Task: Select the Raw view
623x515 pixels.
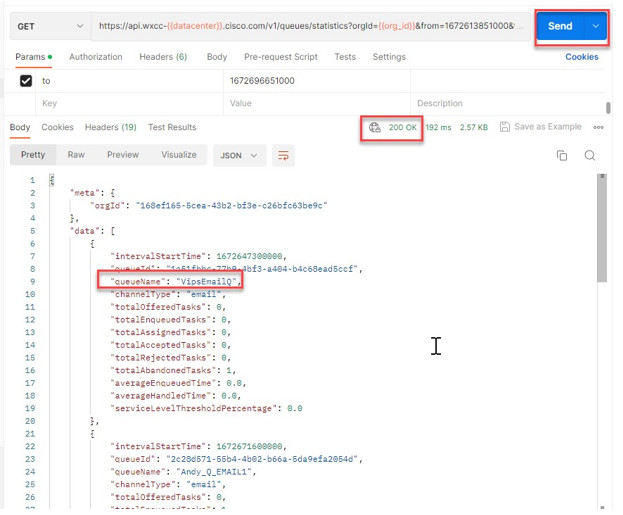Action: [76, 155]
